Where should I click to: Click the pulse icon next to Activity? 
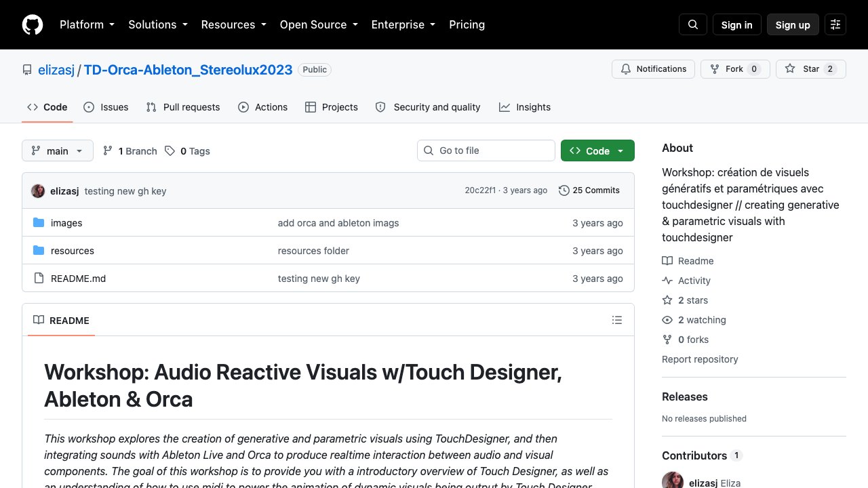coord(667,281)
